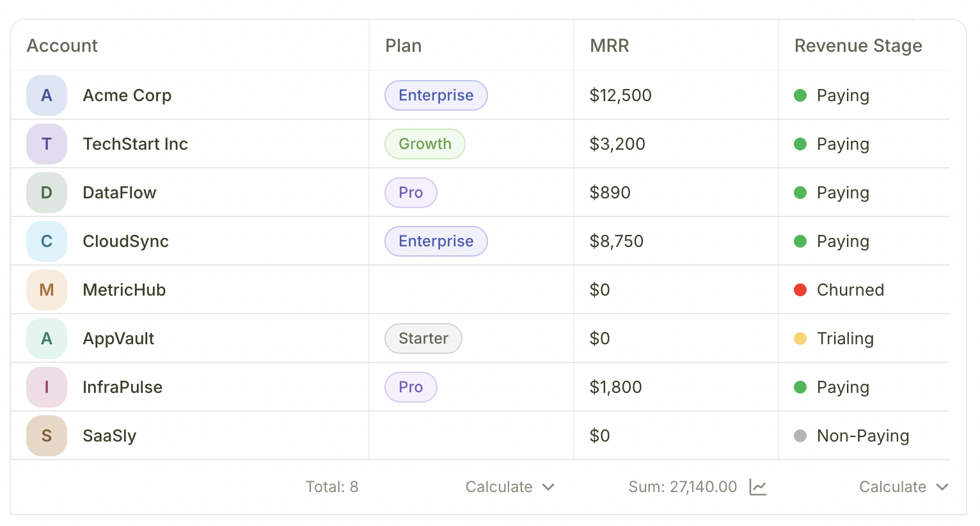Click the Starter plan badge for AppVault
Screen dimensions: 980x526
(423, 338)
